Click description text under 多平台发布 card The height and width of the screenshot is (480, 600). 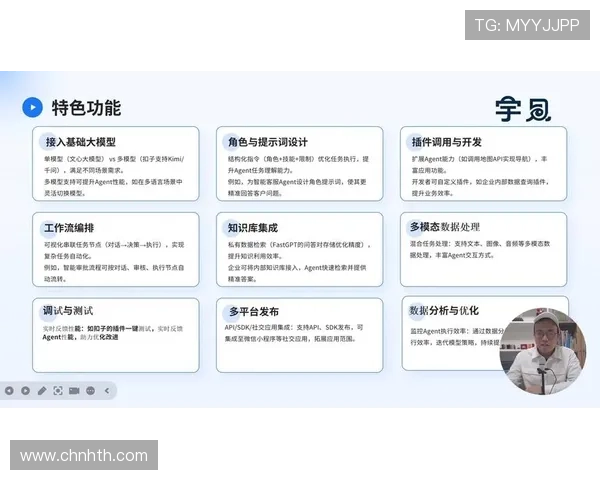(294, 333)
